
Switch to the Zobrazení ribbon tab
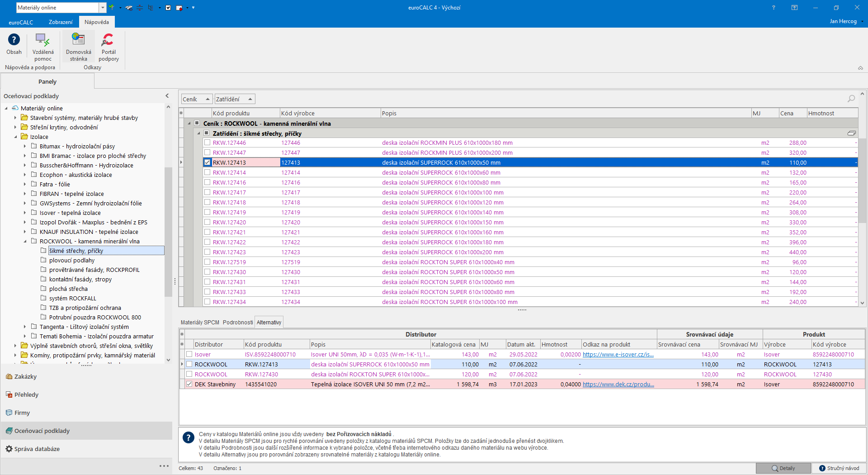[x=61, y=22]
